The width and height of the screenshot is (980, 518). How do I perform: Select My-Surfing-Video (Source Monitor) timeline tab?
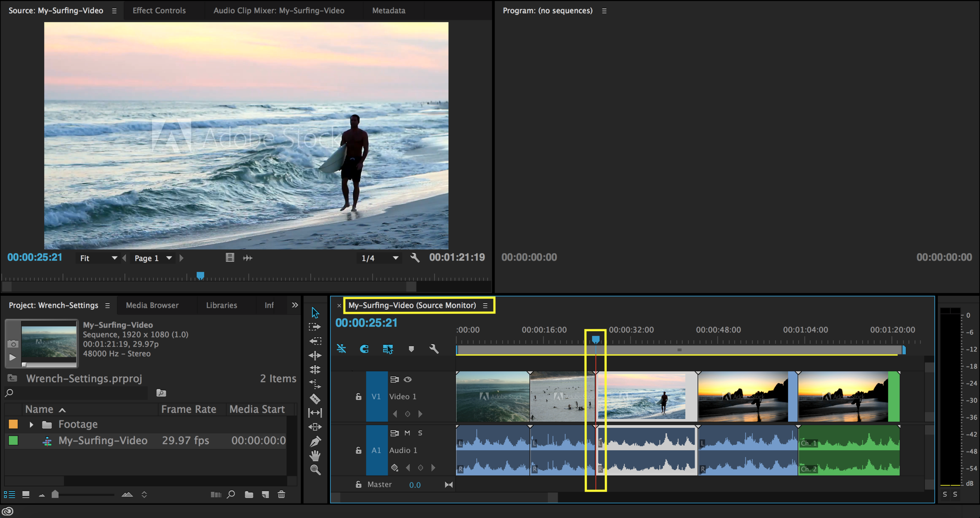(x=412, y=305)
